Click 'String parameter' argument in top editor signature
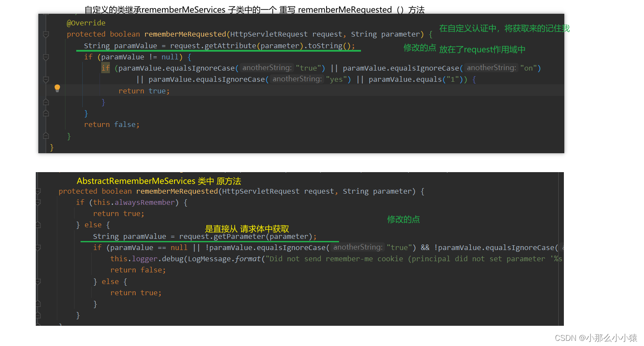The image size is (644, 346). [x=386, y=34]
